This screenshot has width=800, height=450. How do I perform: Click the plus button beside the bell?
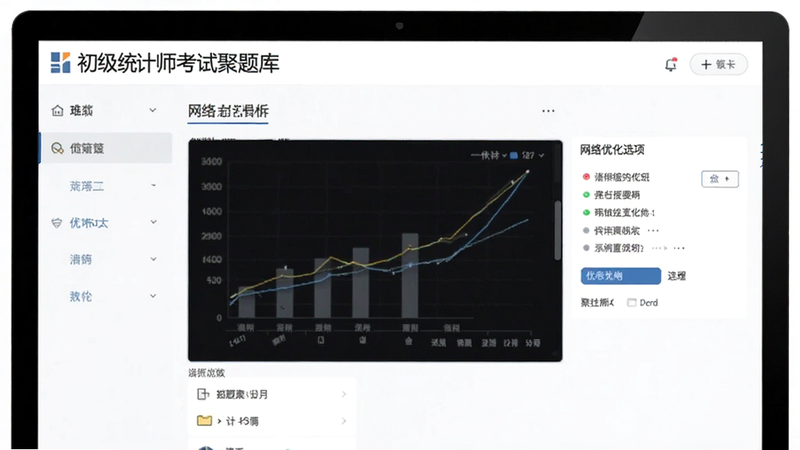coord(718,64)
